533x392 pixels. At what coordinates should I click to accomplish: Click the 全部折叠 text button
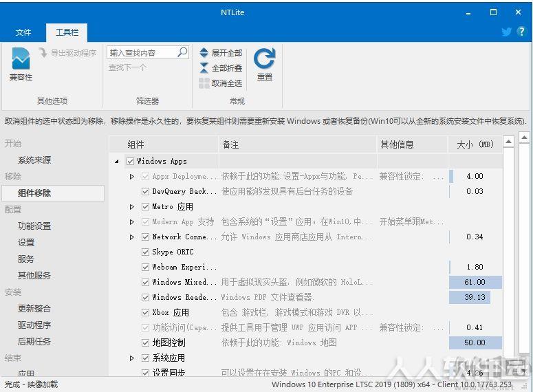(x=227, y=68)
